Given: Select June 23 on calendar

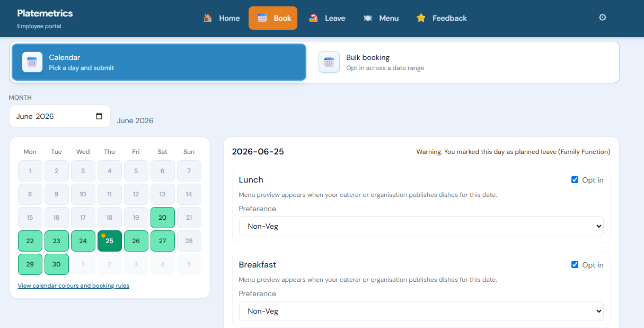Looking at the screenshot, I should (57, 241).
